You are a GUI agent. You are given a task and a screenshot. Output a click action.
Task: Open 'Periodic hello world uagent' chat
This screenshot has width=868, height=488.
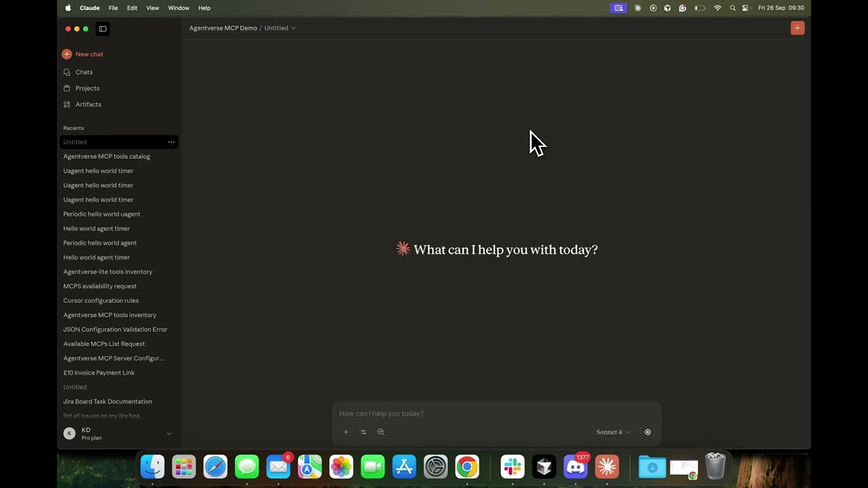(x=102, y=214)
